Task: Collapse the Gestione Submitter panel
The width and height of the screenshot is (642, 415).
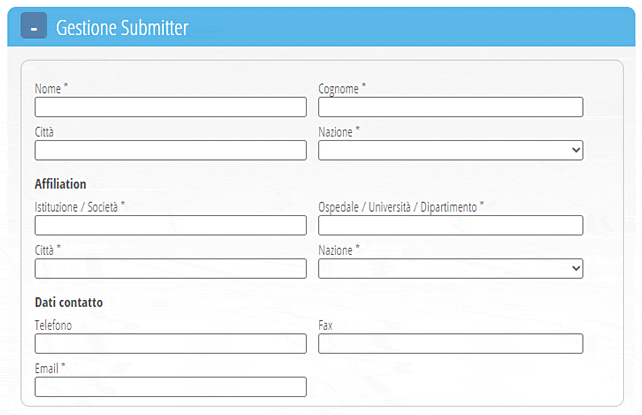Action: [x=34, y=27]
